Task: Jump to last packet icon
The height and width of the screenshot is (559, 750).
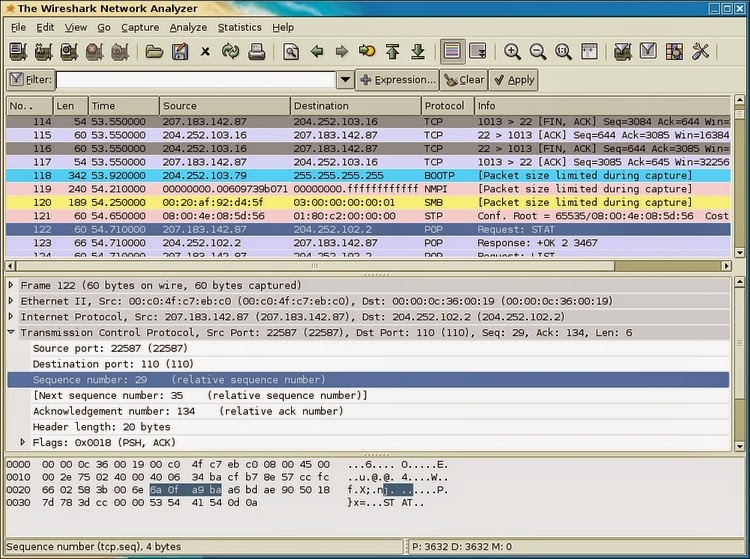Action: point(418,51)
